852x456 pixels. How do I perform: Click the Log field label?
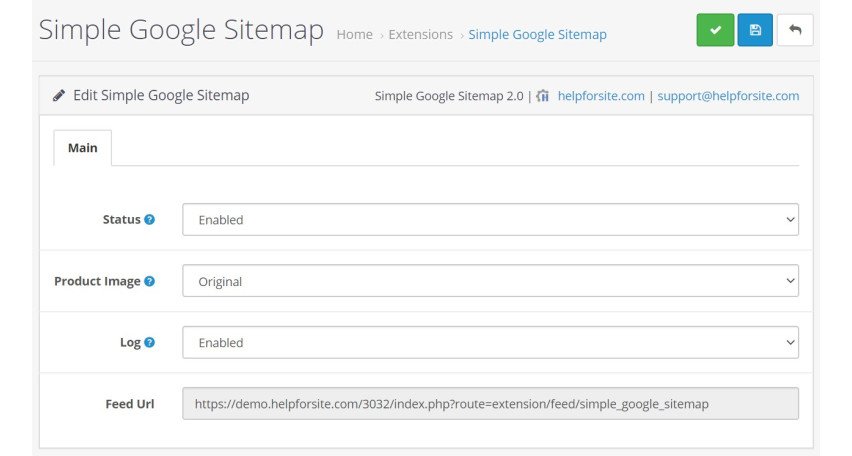click(130, 343)
